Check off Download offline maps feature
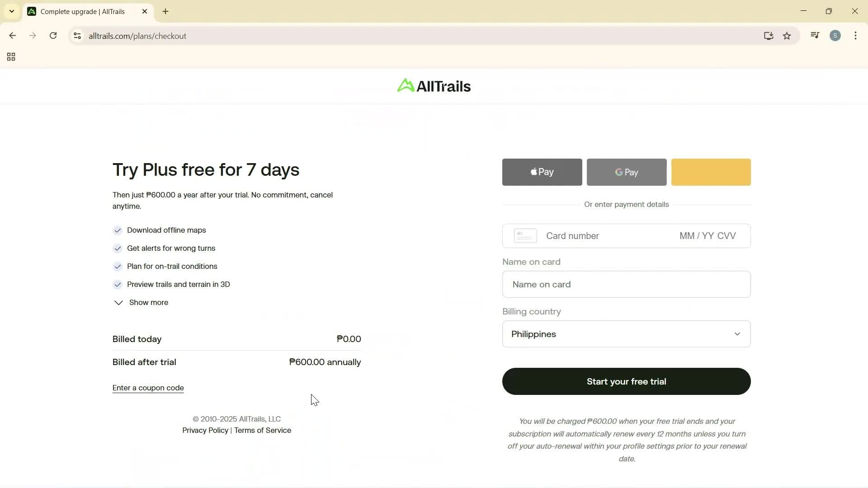Image resolution: width=868 pixels, height=488 pixels. click(x=118, y=230)
